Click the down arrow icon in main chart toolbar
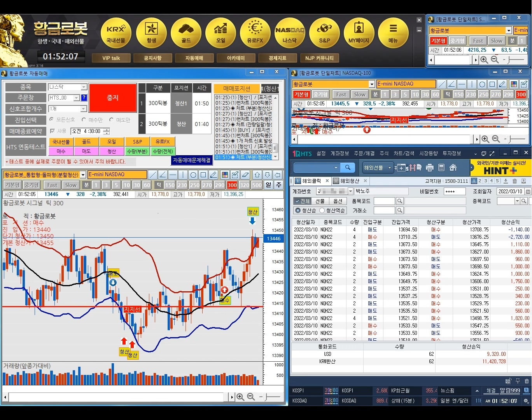The height and width of the screenshot is (420, 532). pyautogui.click(x=268, y=175)
